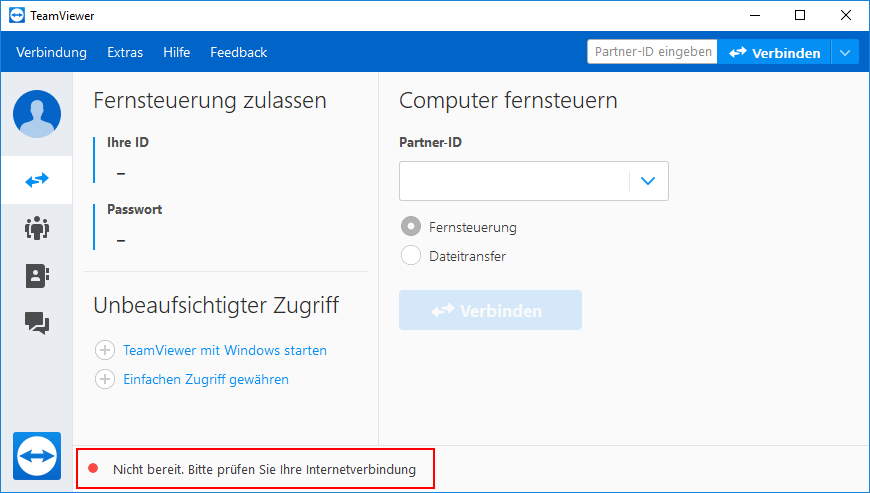Image resolution: width=870 pixels, height=493 pixels.
Task: Open the Verbindung menu
Action: [x=52, y=52]
